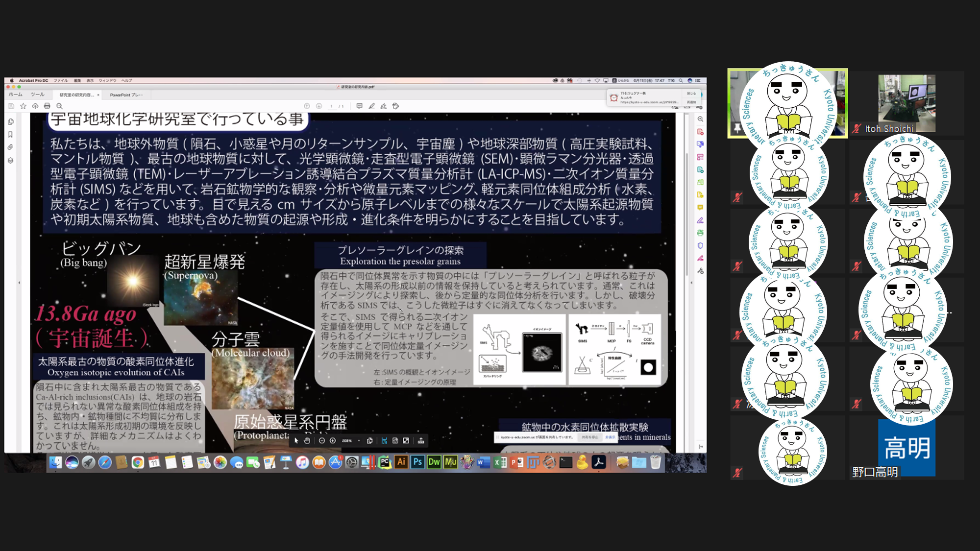Open the layers panel in the left sidebar

[x=10, y=160]
